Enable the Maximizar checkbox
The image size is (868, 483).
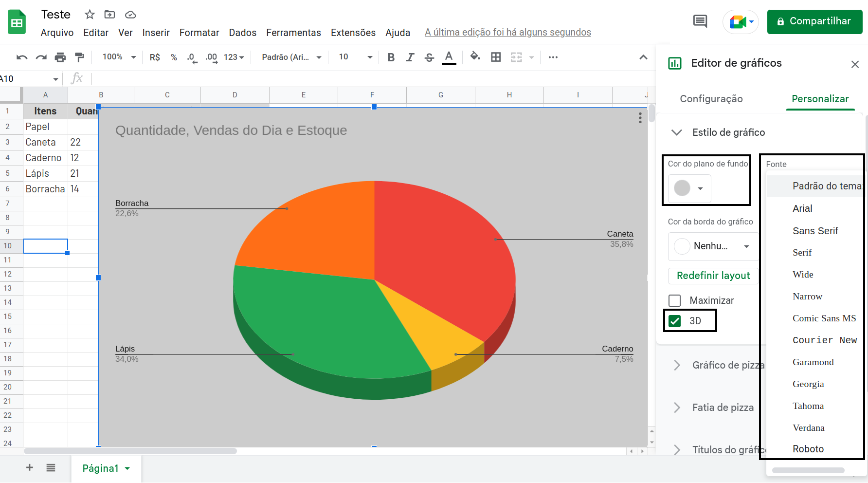[x=674, y=300]
